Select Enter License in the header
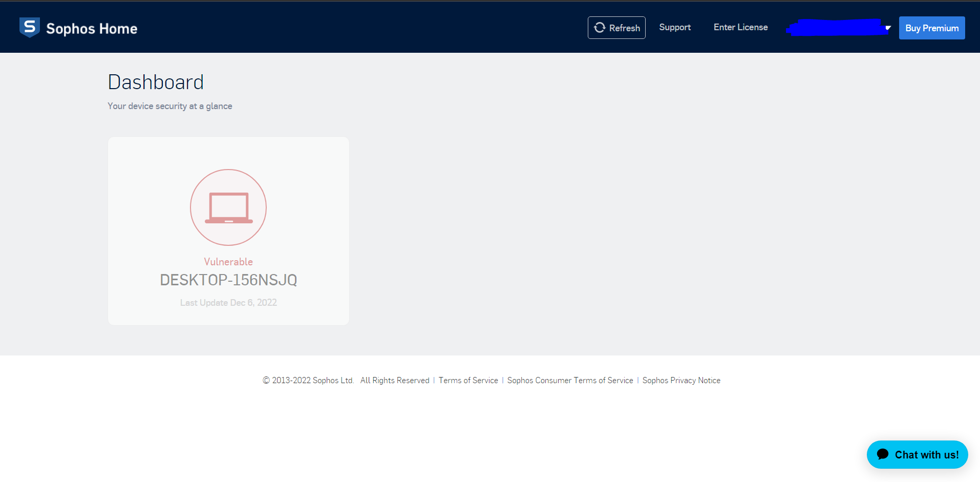Image resolution: width=980 pixels, height=482 pixels. [x=740, y=28]
